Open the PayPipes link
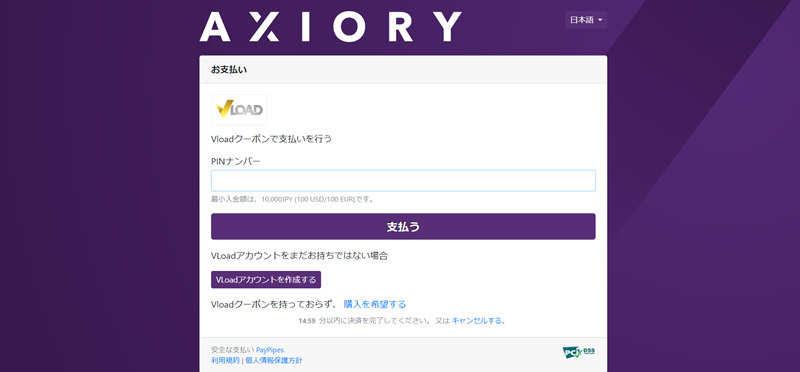This screenshot has height=372, width=800. (270, 350)
